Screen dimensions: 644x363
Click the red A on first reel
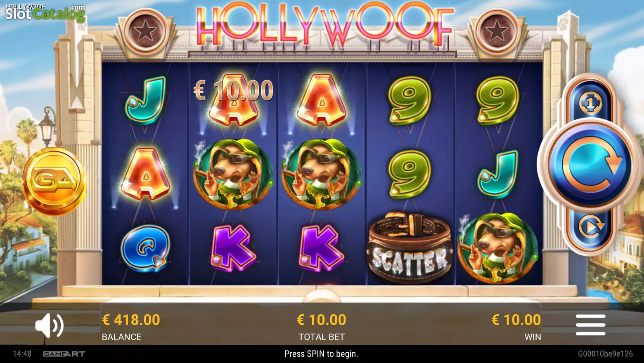point(145,174)
